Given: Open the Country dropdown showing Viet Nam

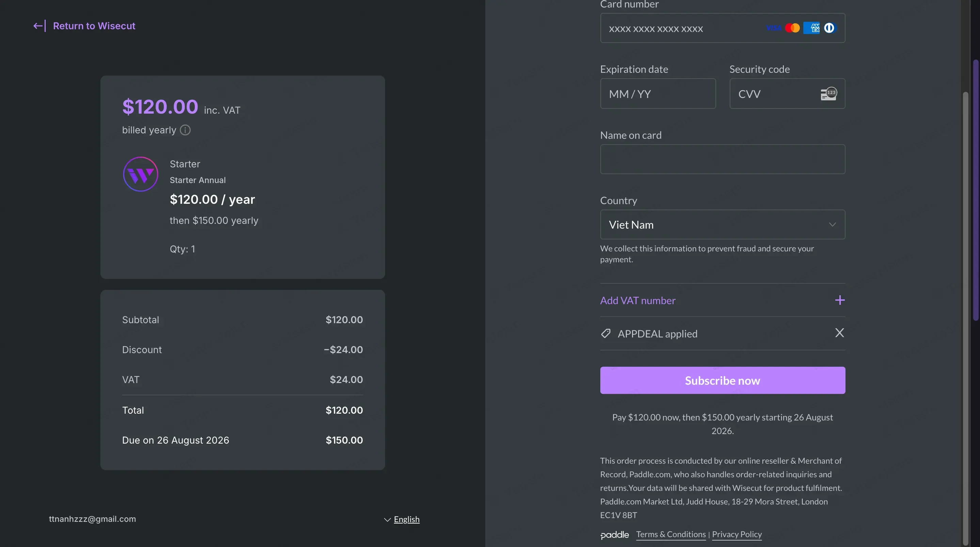Looking at the screenshot, I should (722, 225).
